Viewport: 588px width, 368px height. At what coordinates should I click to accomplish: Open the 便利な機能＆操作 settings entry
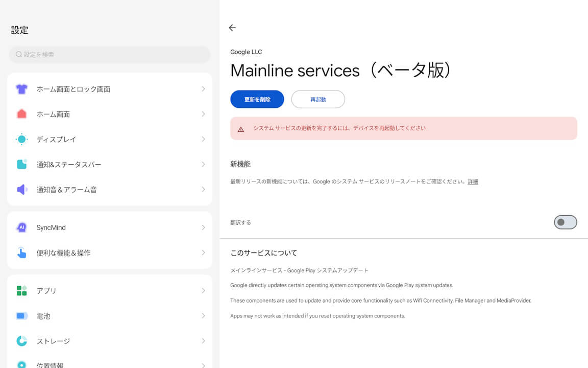coord(110,252)
